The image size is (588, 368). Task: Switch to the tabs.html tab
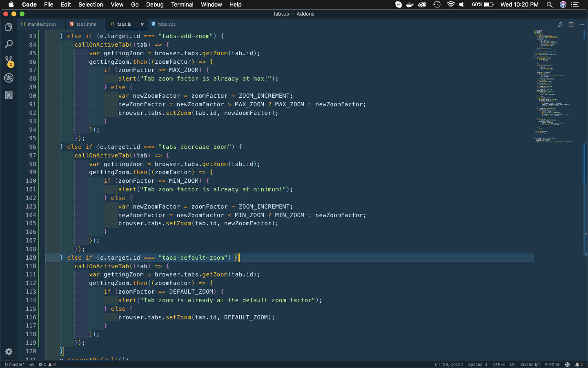(86, 24)
